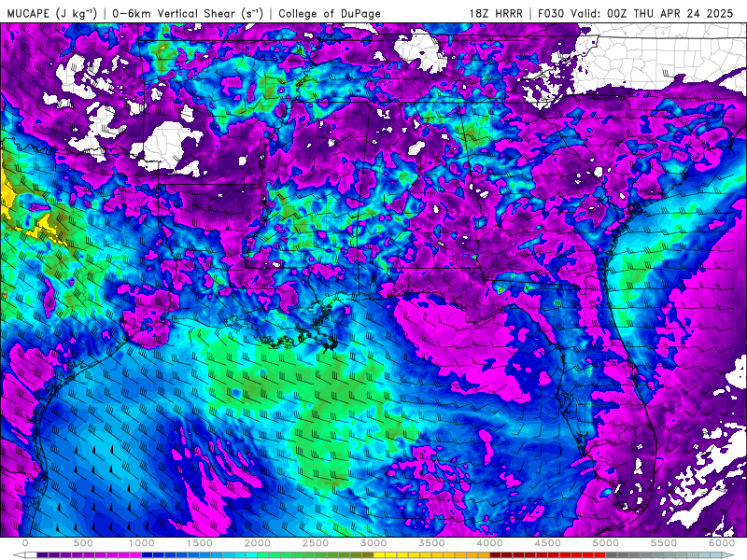Click the white swatch at the start of the legend
This screenshot has width=747, height=560.
coord(31,555)
